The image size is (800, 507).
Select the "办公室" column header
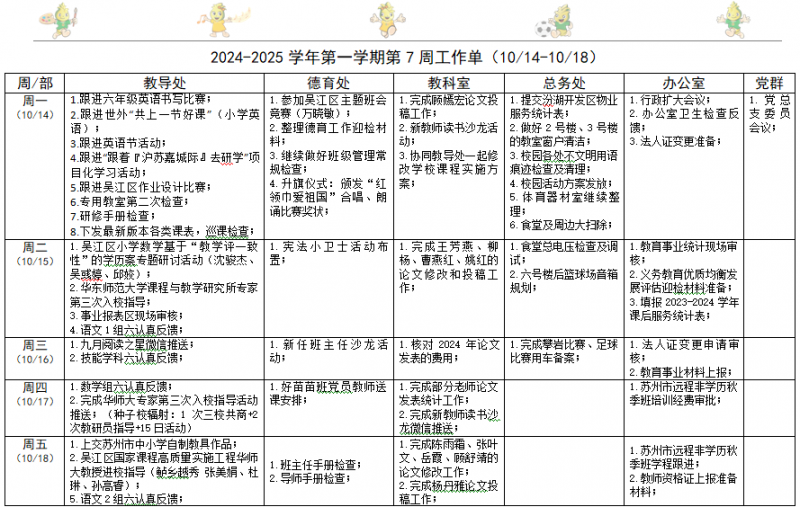pos(684,83)
